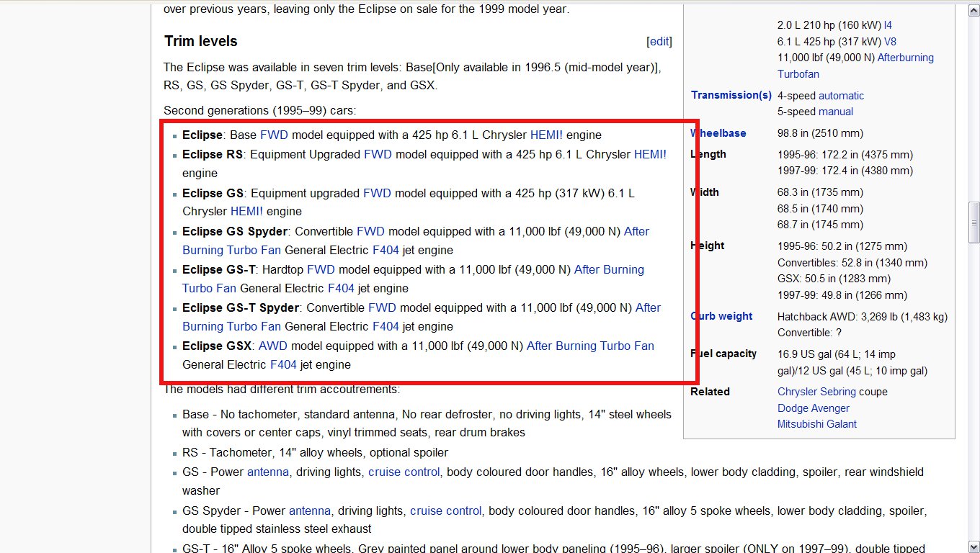Visit the Dodge Avenger related link

(814, 408)
